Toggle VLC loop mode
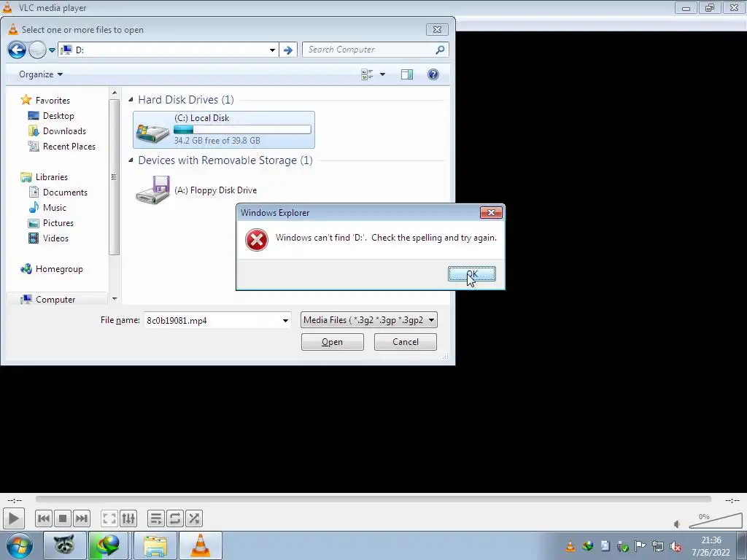Viewport: 747px width, 560px height. tap(175, 518)
